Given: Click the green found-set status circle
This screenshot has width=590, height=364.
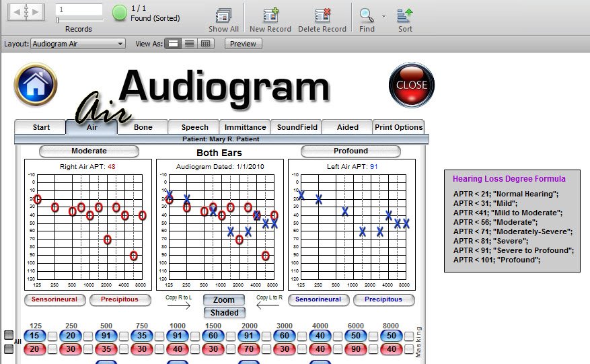Looking at the screenshot, I should (x=120, y=13).
